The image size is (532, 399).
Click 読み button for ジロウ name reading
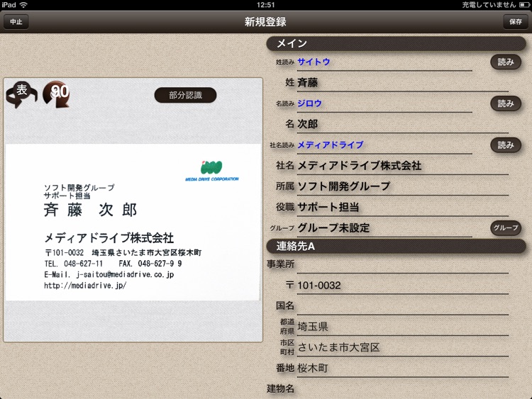[x=506, y=103]
